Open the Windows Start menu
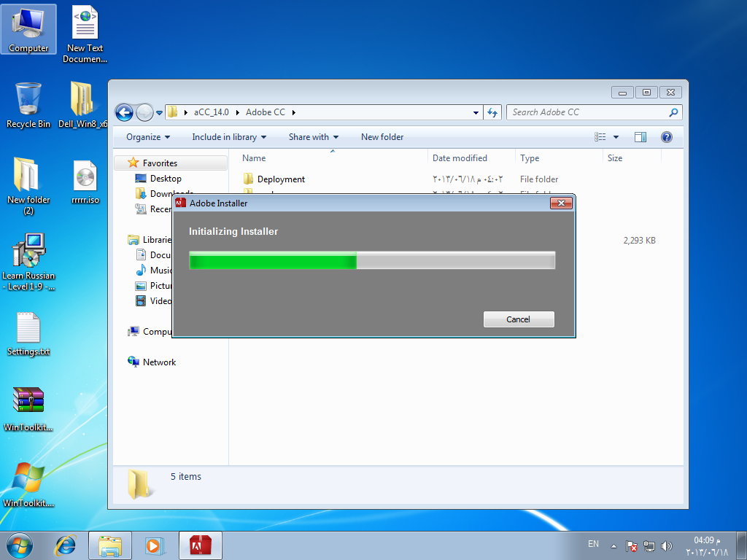747x560 pixels. (20, 545)
